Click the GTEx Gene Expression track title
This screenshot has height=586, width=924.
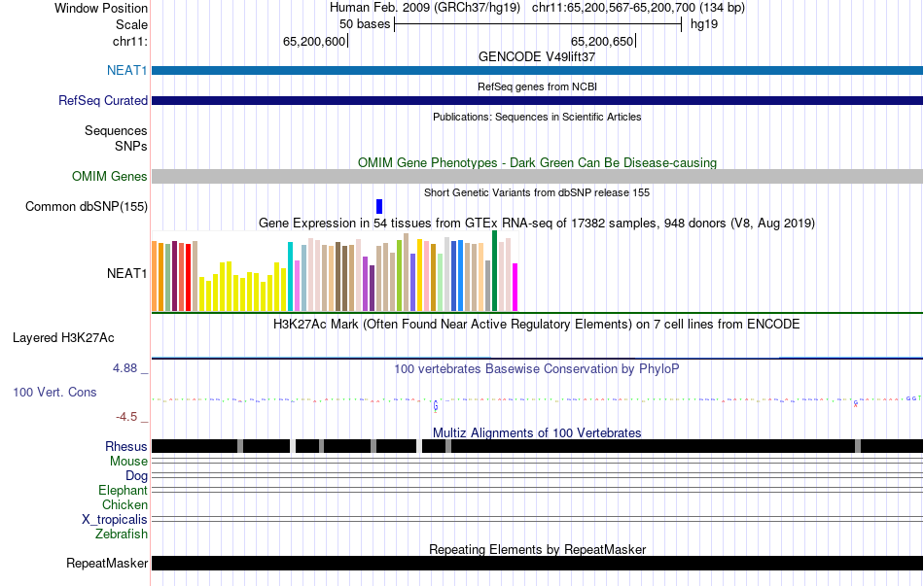click(x=537, y=224)
